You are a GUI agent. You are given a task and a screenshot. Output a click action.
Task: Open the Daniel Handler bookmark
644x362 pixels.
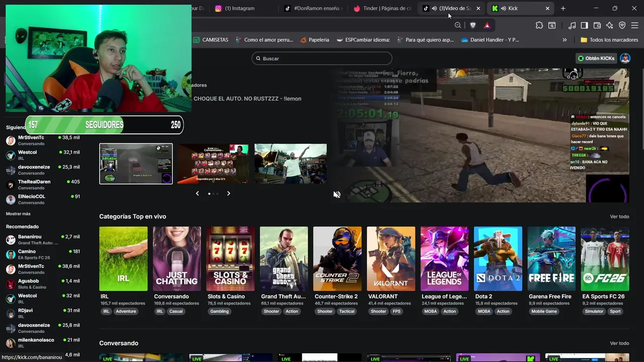(x=490, y=40)
